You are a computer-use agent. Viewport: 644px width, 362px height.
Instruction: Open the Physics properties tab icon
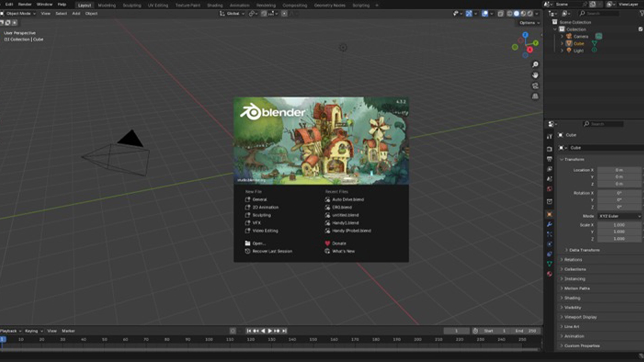(549, 244)
